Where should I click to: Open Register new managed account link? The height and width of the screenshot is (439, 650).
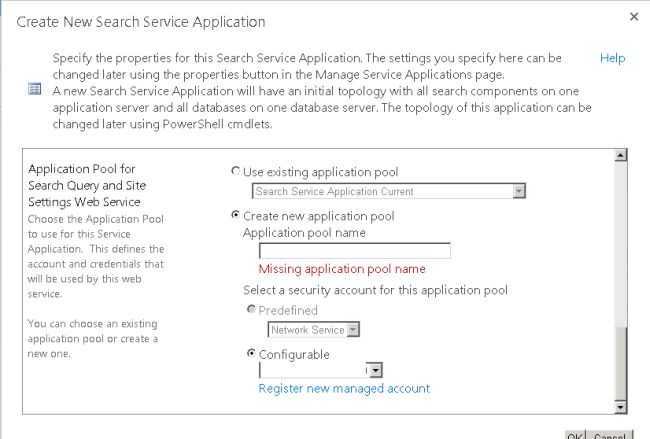tap(344, 388)
